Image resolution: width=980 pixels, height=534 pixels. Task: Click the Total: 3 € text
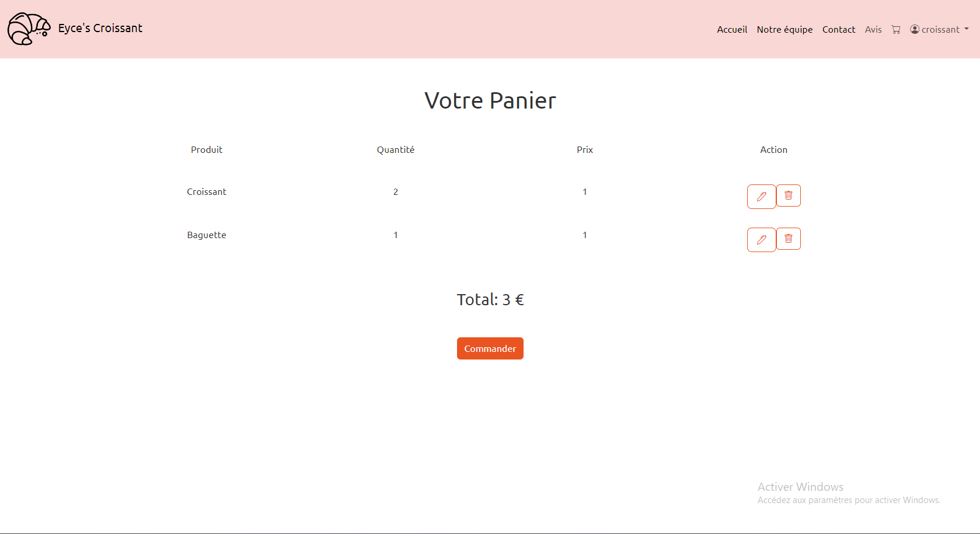(490, 300)
